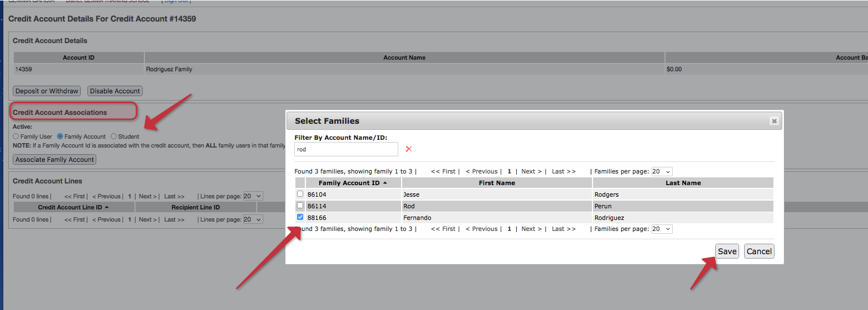Viewport: 868px width, 310px height.
Task: Select the Family Account radio button
Action: pyautogui.click(x=60, y=136)
